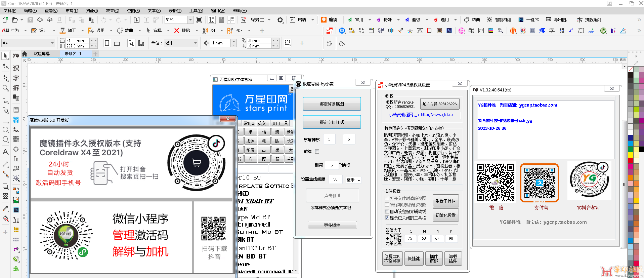Expand the 启动 dropdown arrow

pyautogui.click(x=312, y=20)
